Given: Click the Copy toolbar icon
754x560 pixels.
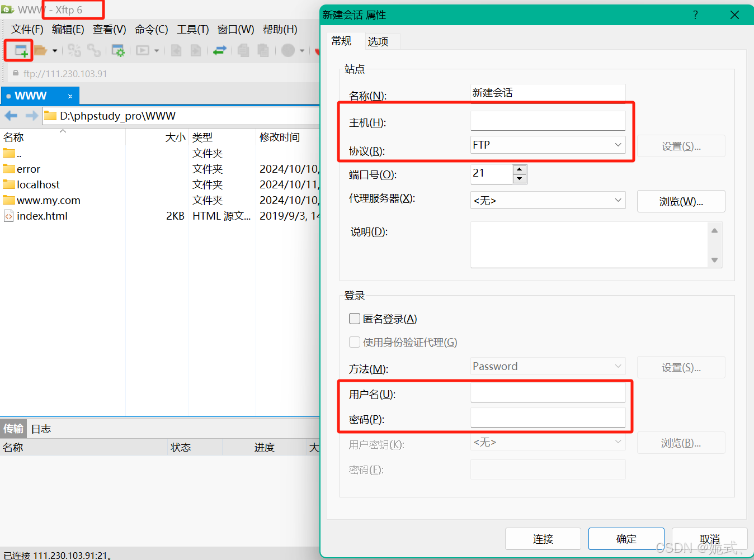Looking at the screenshot, I should coord(243,51).
